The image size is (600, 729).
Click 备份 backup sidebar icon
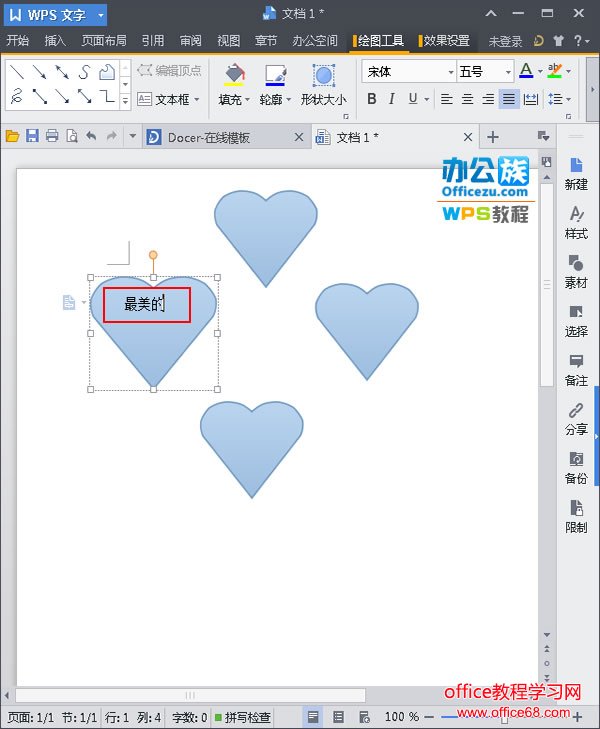pyautogui.click(x=576, y=468)
